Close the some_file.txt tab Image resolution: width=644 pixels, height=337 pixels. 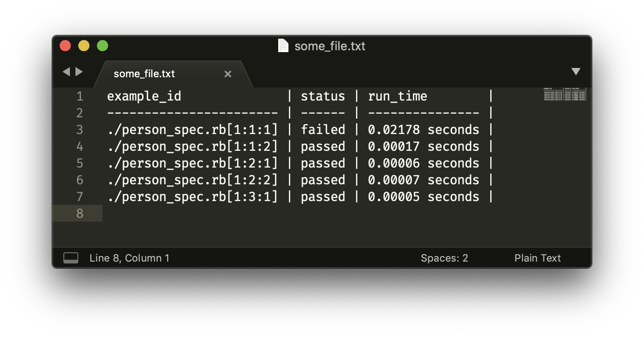(x=228, y=74)
